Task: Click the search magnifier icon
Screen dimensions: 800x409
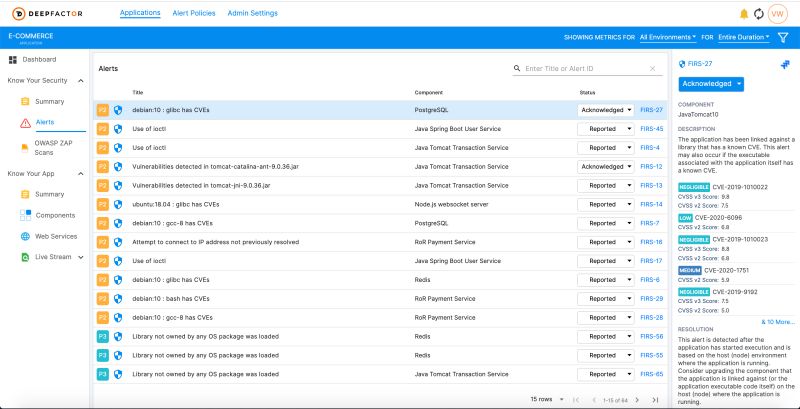Action: (x=517, y=68)
